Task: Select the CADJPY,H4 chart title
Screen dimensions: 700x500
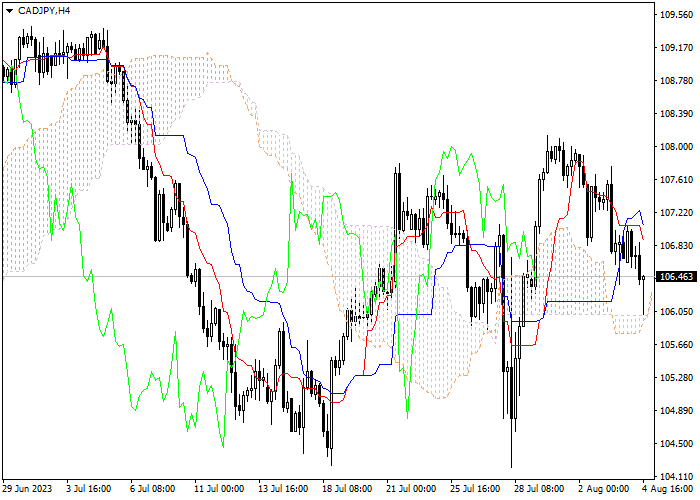Action: coord(44,10)
